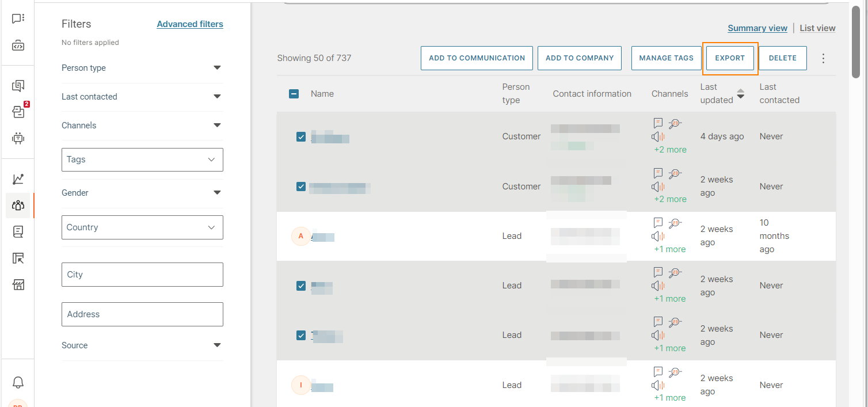868x407 pixels.
Task: Switch to List view
Action: point(817,28)
